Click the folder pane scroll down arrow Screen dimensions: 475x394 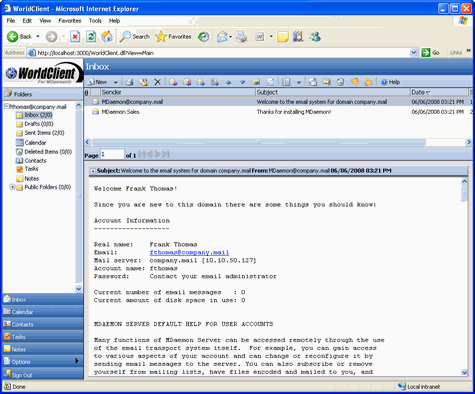point(79,289)
